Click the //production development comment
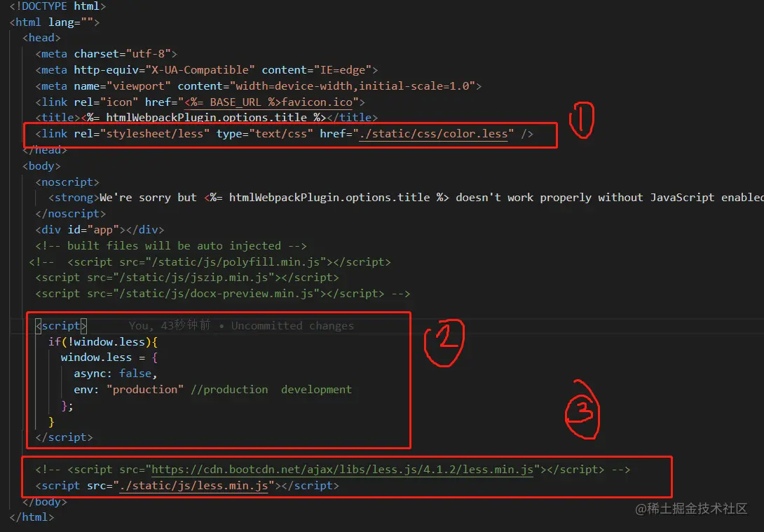This screenshot has height=532, width=764. coord(271,390)
